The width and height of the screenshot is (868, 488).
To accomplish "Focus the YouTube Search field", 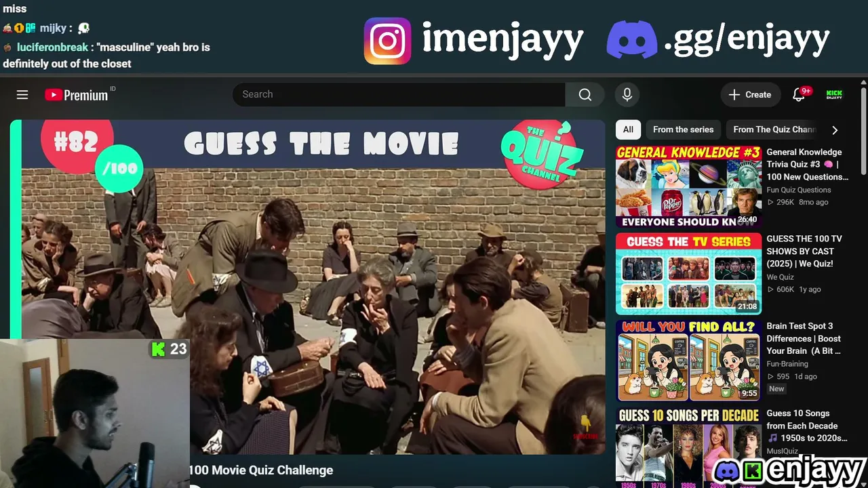I will [399, 95].
